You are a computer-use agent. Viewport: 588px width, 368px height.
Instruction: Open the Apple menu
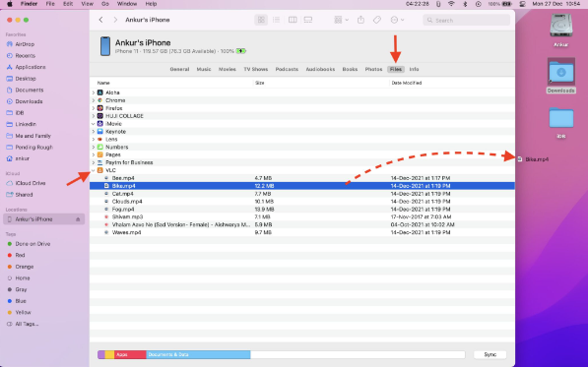[x=10, y=4]
